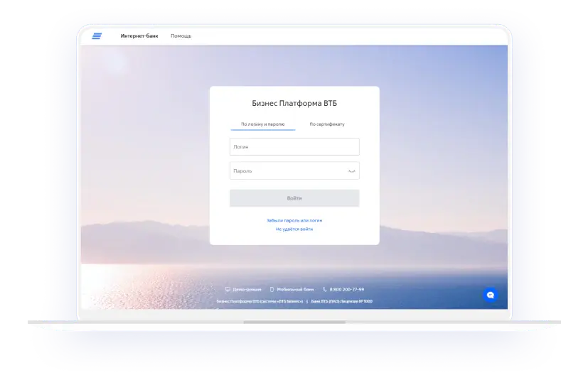Open the Мобильный банк link
Viewport: 588px width, 380px height.
(295, 289)
